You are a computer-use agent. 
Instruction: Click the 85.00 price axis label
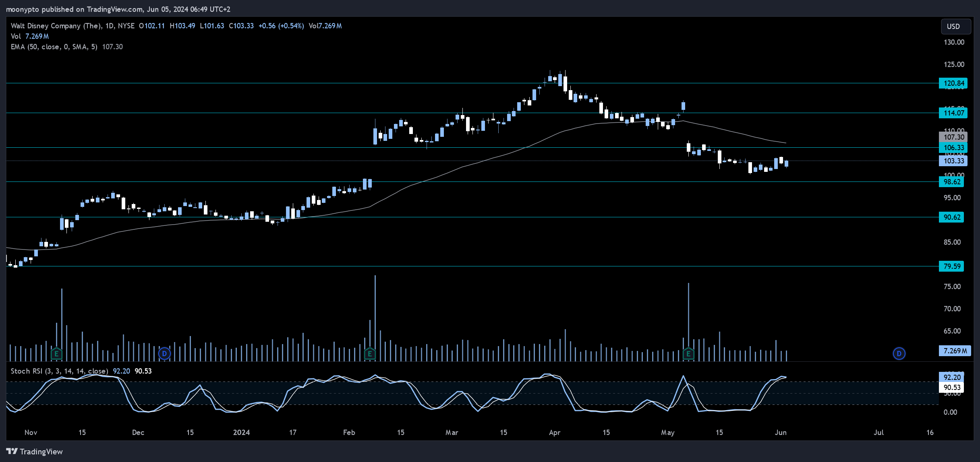pos(952,242)
